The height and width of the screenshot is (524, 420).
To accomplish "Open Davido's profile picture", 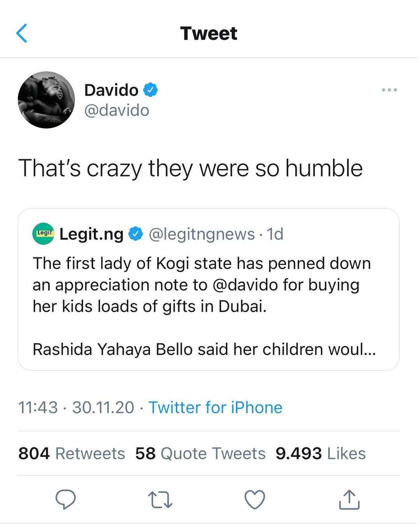I will pyautogui.click(x=46, y=100).
